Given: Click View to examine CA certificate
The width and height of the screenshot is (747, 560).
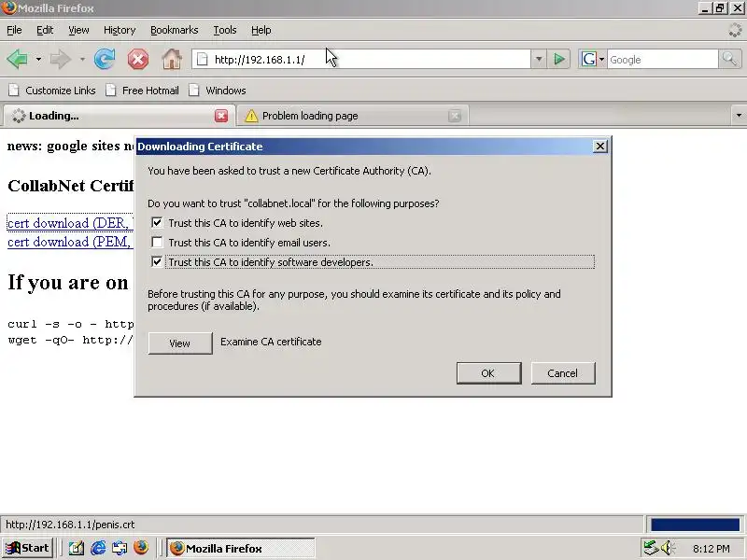Looking at the screenshot, I should [180, 343].
